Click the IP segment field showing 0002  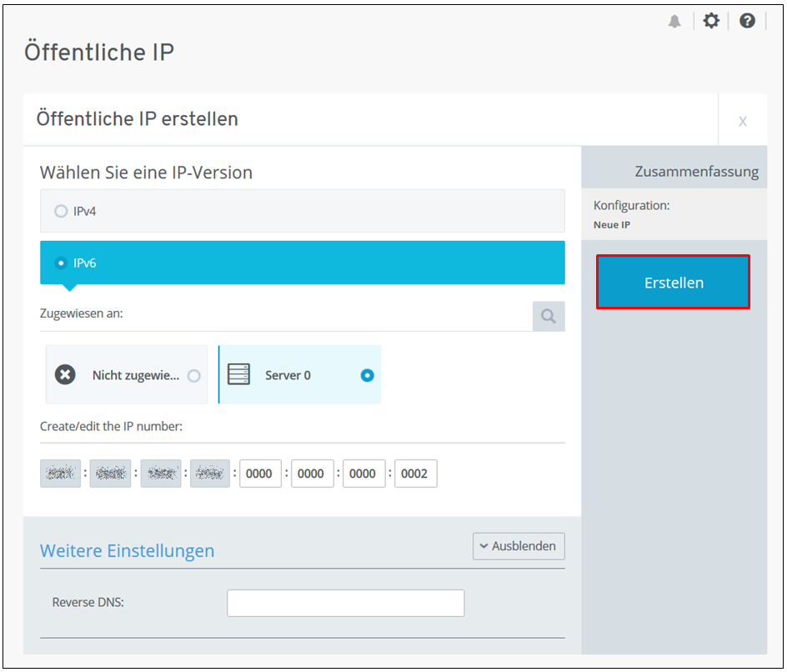[x=415, y=474]
